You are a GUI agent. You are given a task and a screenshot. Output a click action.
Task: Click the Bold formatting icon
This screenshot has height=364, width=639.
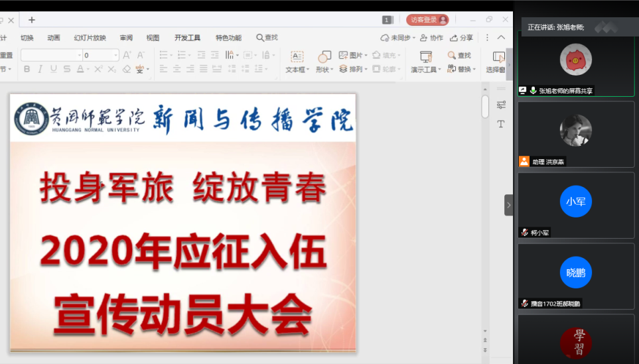27,69
